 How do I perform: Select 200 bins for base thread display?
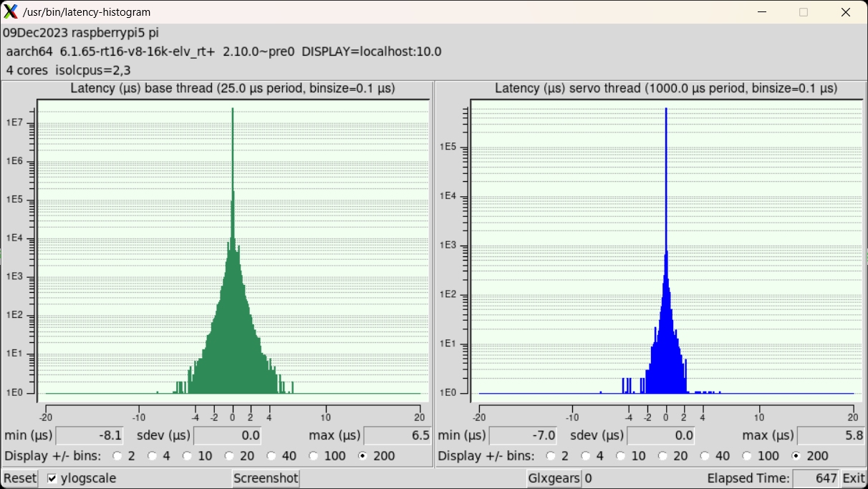pyautogui.click(x=363, y=455)
